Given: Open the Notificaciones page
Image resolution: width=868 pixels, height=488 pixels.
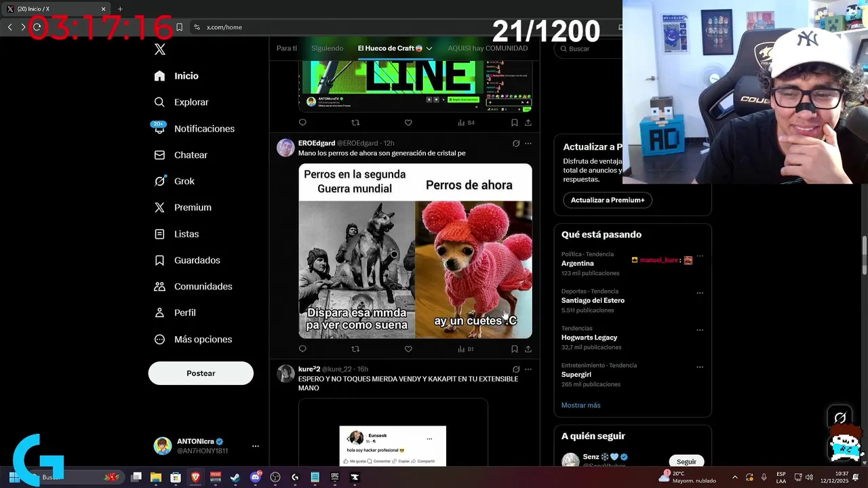Looking at the screenshot, I should [194, 129].
